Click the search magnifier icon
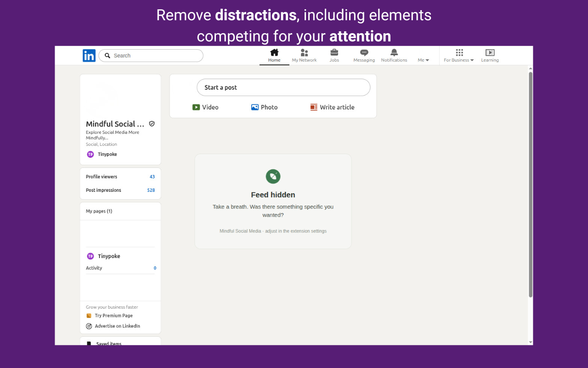This screenshot has height=368, width=588. (107, 56)
